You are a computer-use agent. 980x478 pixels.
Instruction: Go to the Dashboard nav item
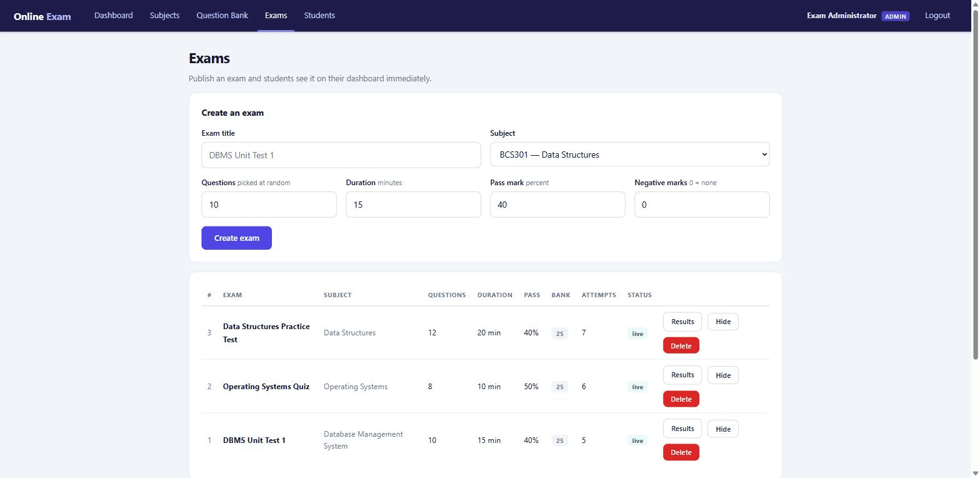[x=113, y=16]
